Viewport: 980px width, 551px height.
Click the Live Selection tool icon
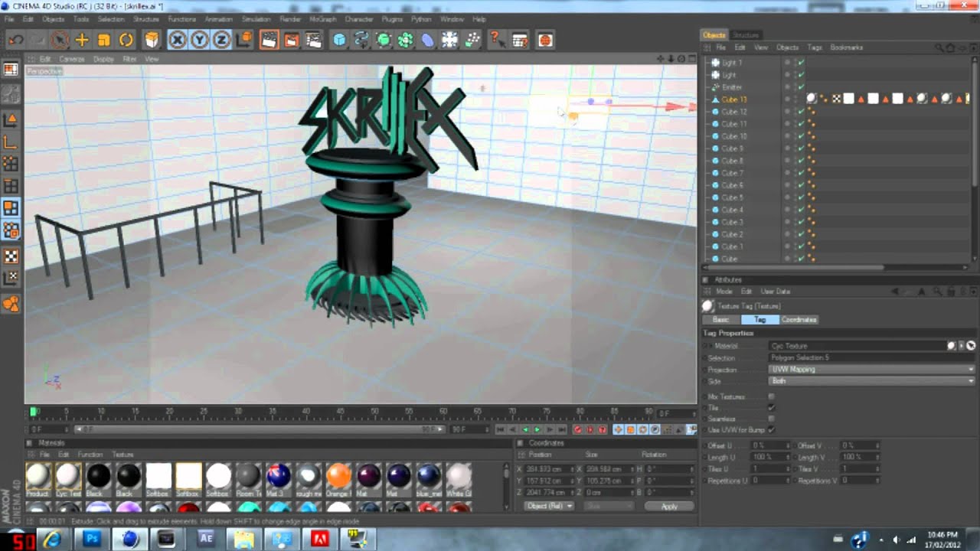[x=60, y=40]
